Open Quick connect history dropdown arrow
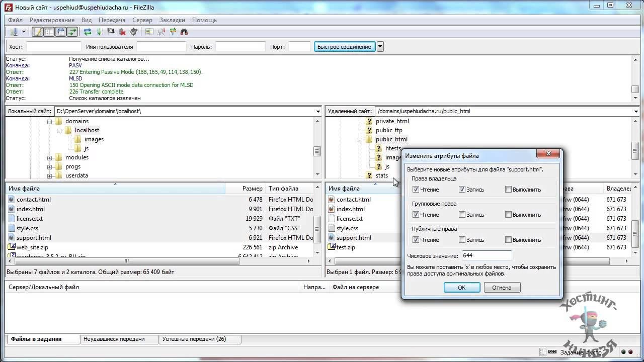The height and width of the screenshot is (362, 644). [380, 47]
